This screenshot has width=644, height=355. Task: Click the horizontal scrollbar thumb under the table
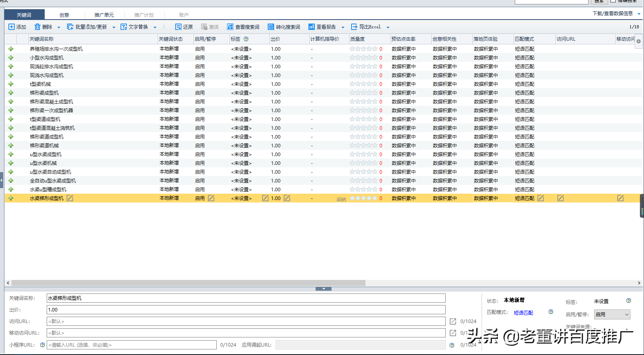tap(188, 283)
